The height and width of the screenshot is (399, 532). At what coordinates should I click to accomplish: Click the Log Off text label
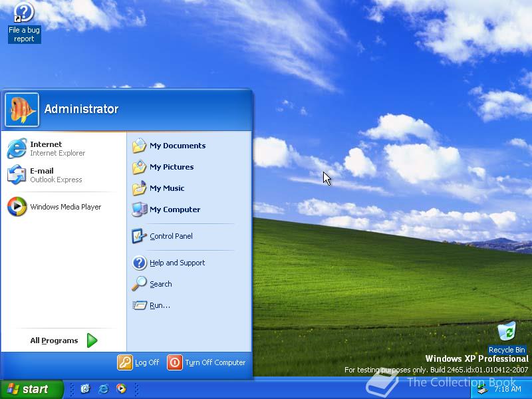[147, 362]
